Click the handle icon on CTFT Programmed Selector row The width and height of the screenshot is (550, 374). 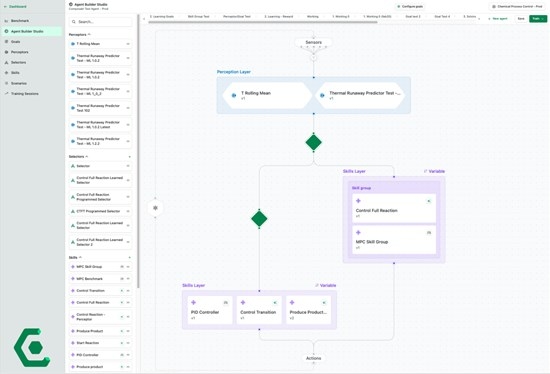tap(128, 211)
